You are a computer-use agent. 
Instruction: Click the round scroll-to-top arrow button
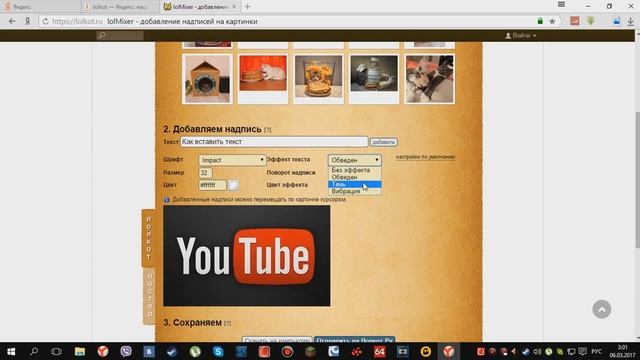602,309
